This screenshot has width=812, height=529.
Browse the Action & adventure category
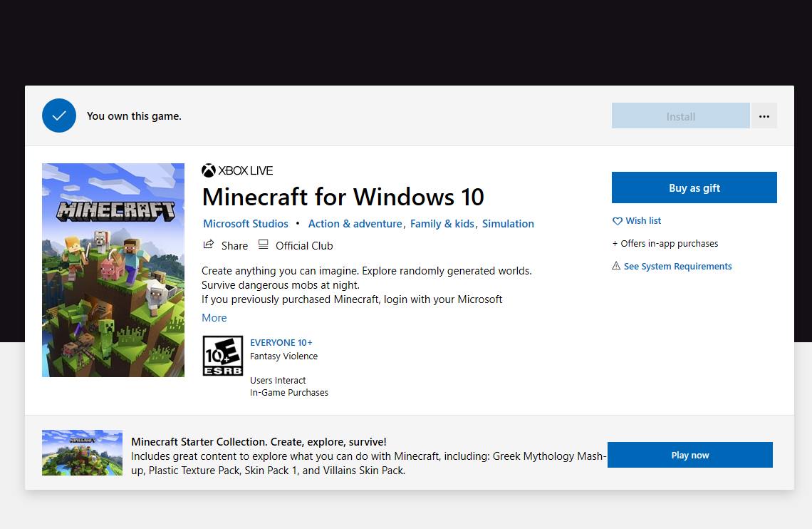[355, 224]
